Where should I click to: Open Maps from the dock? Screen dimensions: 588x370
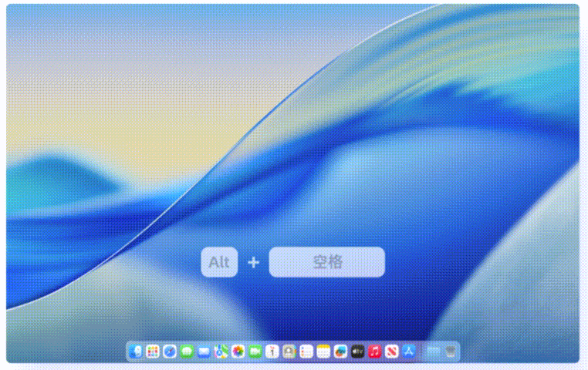(221, 351)
